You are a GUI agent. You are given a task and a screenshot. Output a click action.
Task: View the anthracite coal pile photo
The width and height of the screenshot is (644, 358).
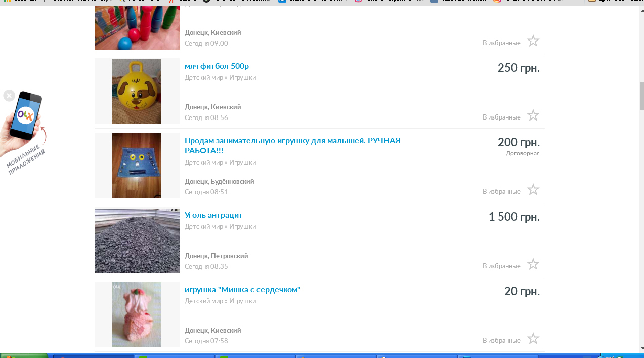137,241
